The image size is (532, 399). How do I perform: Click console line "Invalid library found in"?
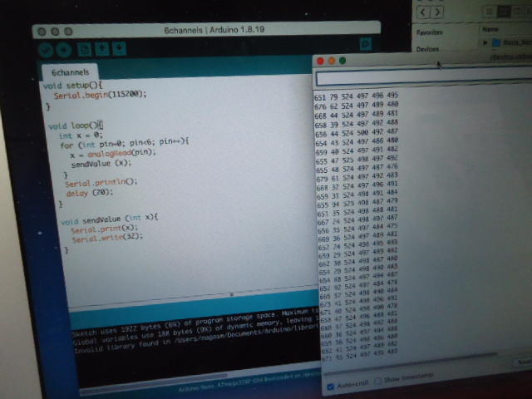click(x=196, y=338)
